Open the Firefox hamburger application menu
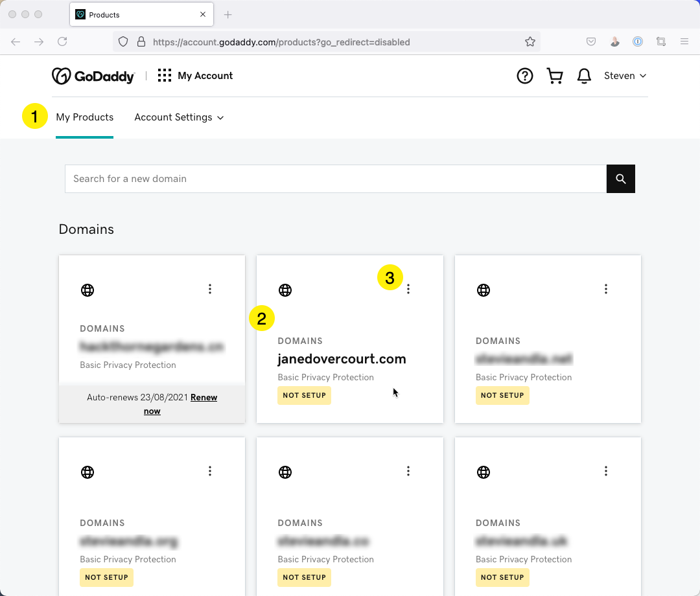700x596 pixels. (684, 42)
